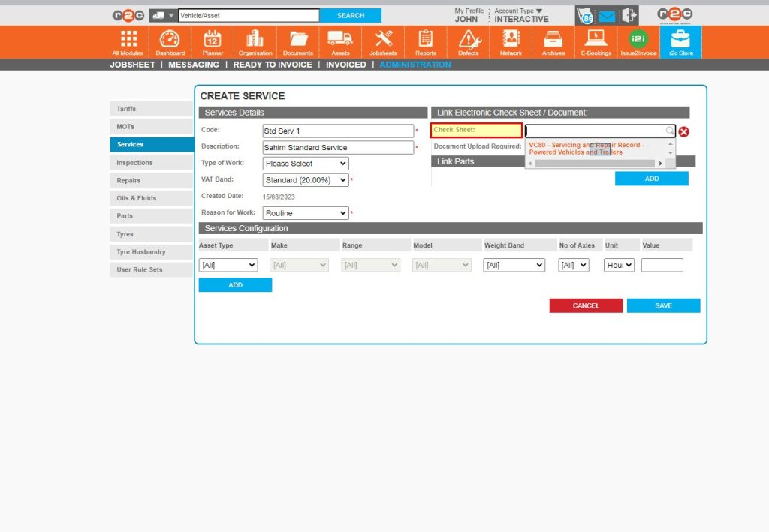Viewport: 769px width, 532px height.
Task: Clear check sheet with red X icon
Action: [683, 131]
